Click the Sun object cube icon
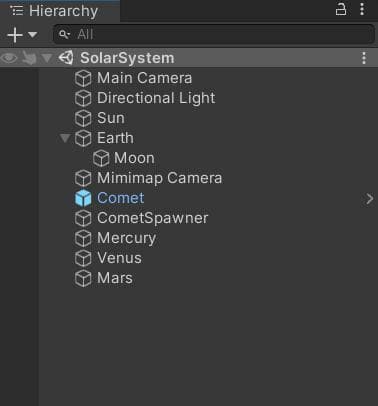This screenshot has height=406, width=378. point(83,118)
